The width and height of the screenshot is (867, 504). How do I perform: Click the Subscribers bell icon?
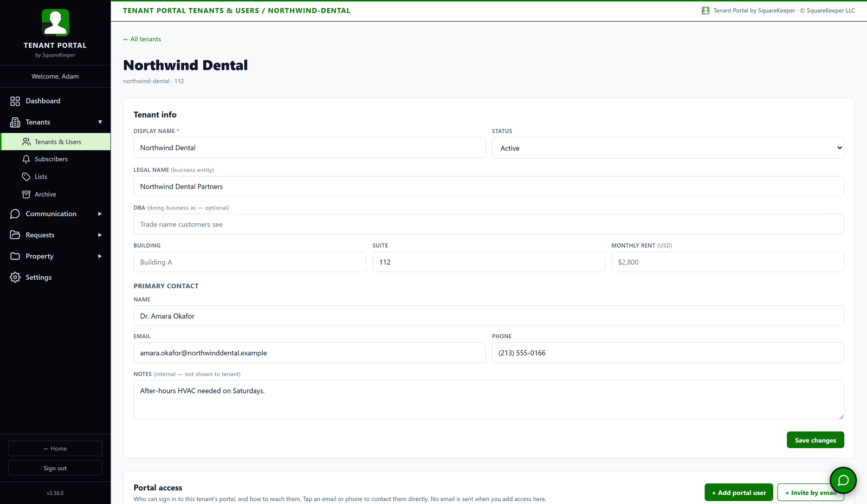click(26, 159)
